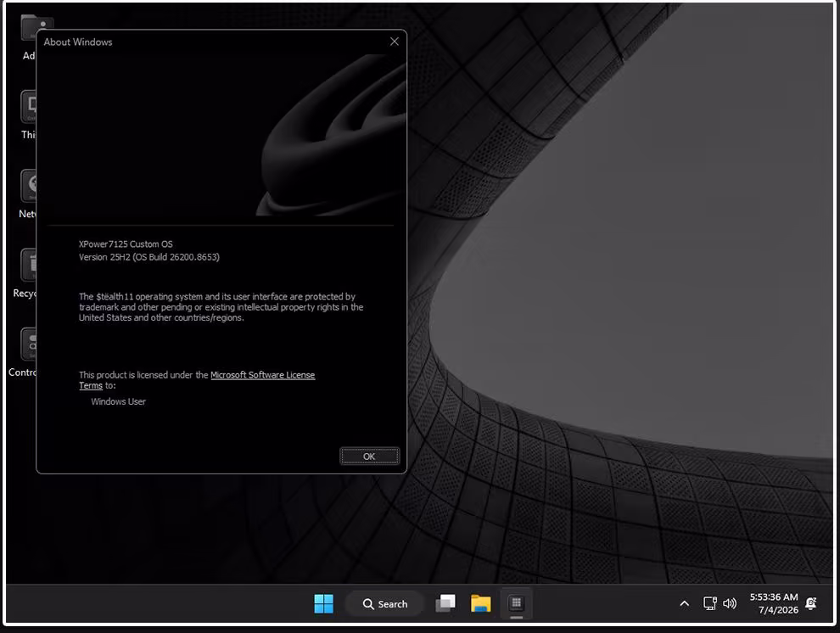The width and height of the screenshot is (840, 633).
Task: Select the running winver taskbar app icon
Action: click(517, 603)
